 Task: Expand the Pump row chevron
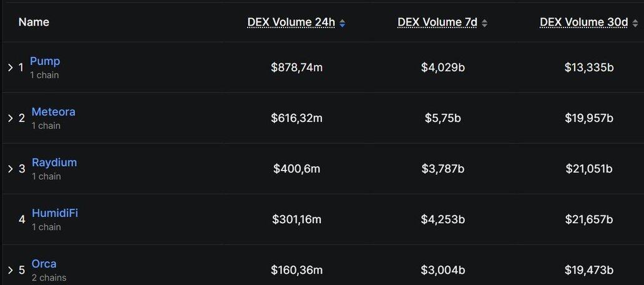pos(11,67)
